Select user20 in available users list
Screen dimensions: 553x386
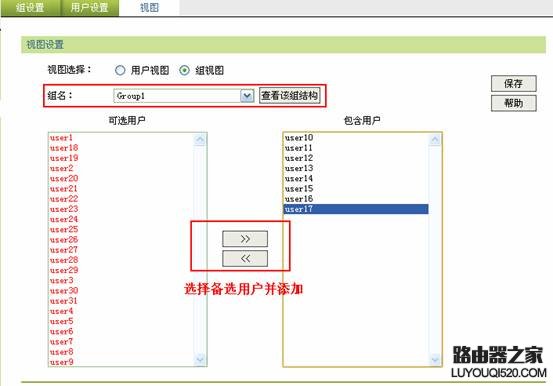[122, 179]
